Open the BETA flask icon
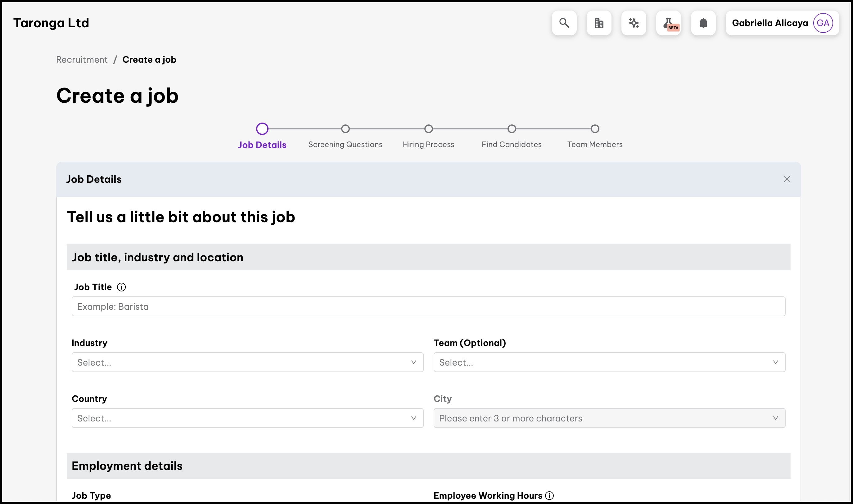 point(669,23)
